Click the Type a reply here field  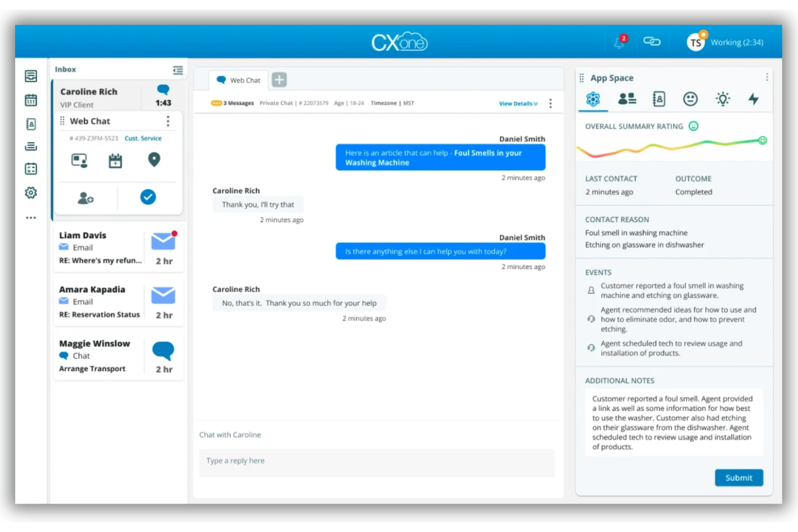click(x=377, y=462)
